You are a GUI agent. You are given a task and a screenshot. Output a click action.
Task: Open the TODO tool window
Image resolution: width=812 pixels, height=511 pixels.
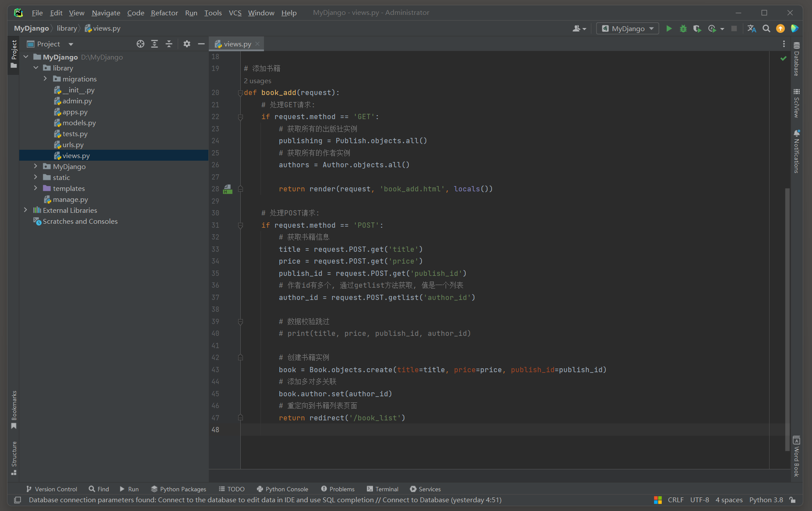(x=232, y=489)
